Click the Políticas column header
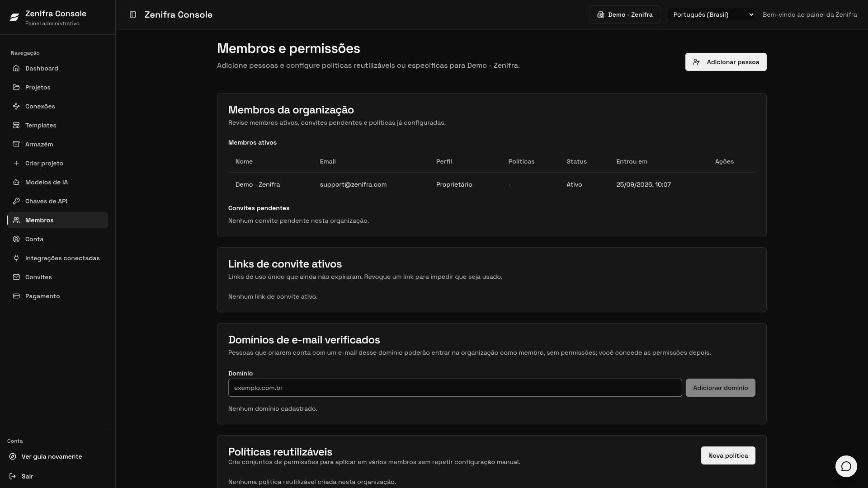 (x=521, y=161)
